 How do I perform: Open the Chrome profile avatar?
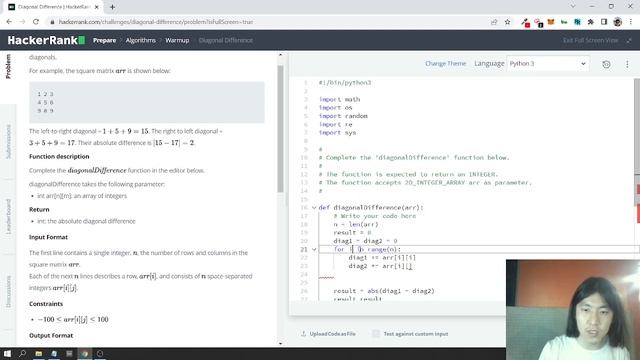[618, 22]
